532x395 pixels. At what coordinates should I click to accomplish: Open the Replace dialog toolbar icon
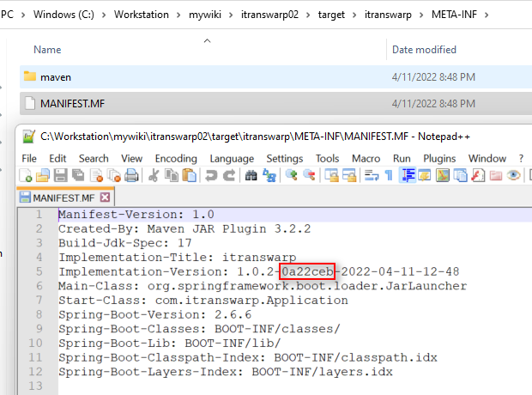tap(269, 175)
